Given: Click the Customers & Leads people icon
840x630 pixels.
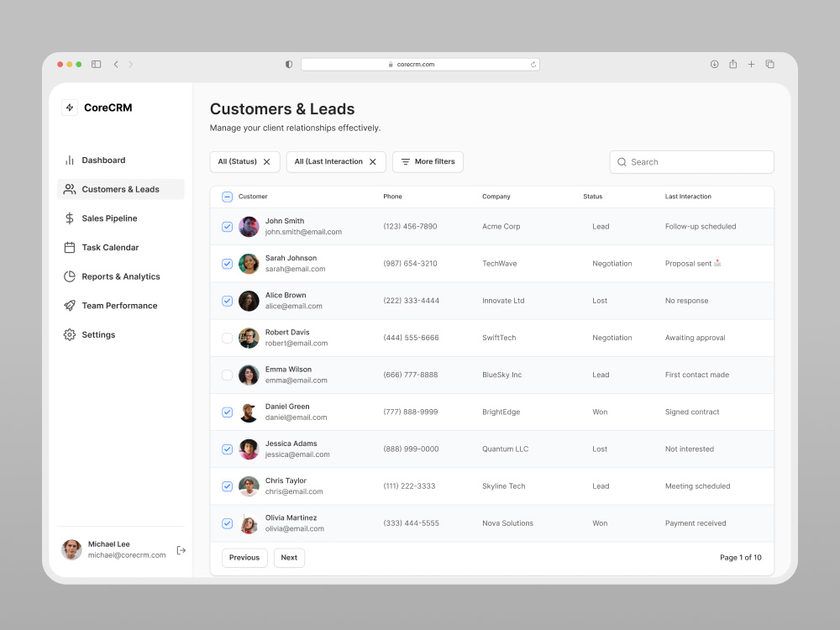Looking at the screenshot, I should (x=70, y=189).
